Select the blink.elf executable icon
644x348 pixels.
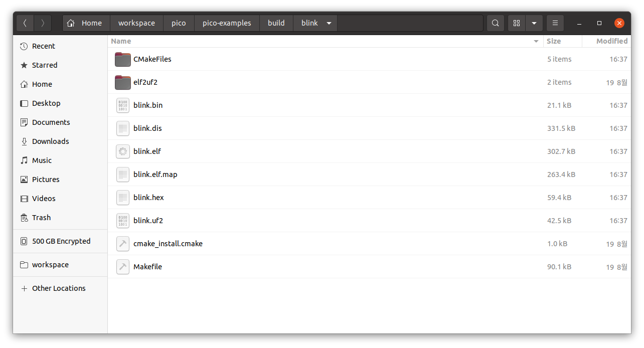(123, 151)
